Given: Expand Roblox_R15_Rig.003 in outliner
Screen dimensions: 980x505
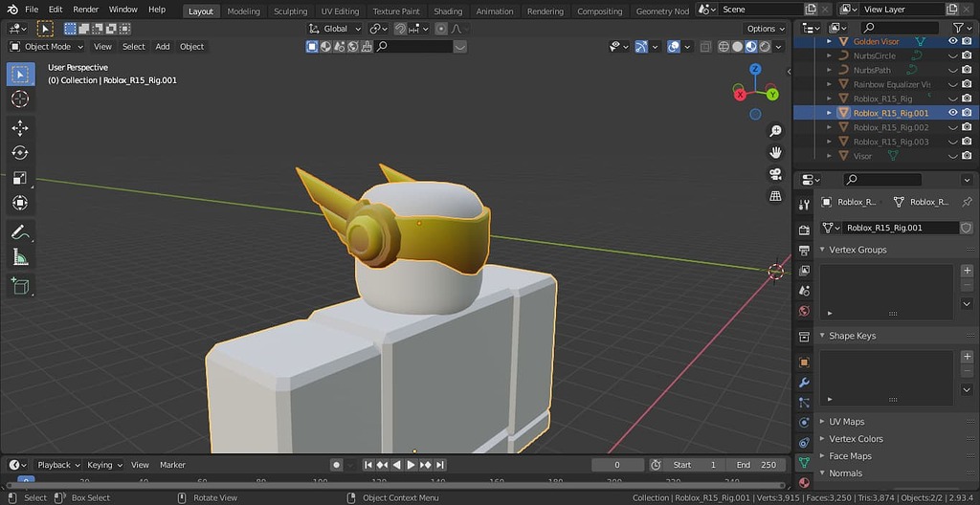Looking at the screenshot, I should click(x=830, y=142).
